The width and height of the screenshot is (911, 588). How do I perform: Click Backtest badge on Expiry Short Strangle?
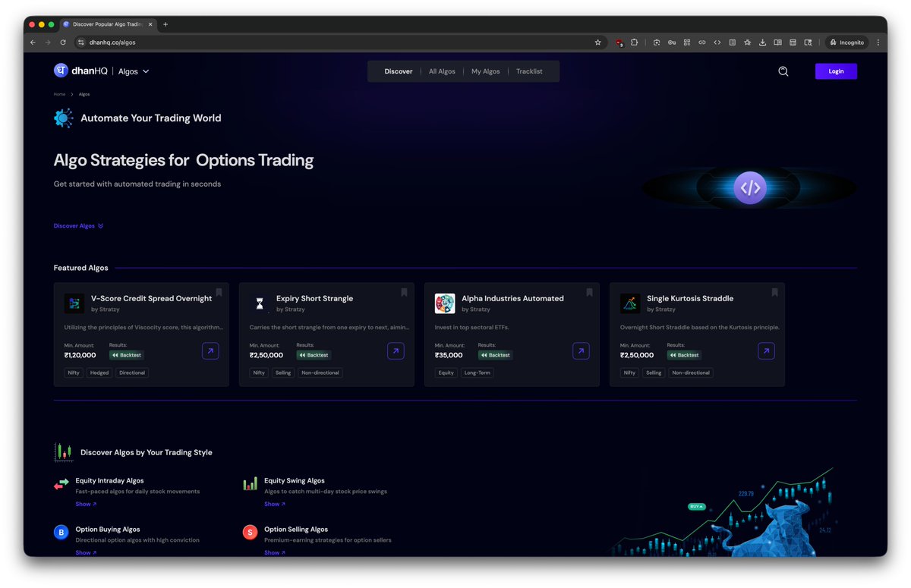[314, 355]
